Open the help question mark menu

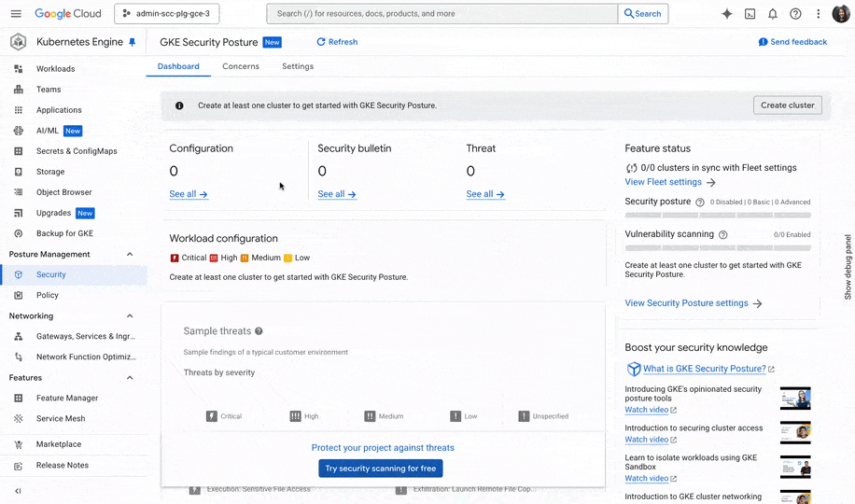pos(795,14)
